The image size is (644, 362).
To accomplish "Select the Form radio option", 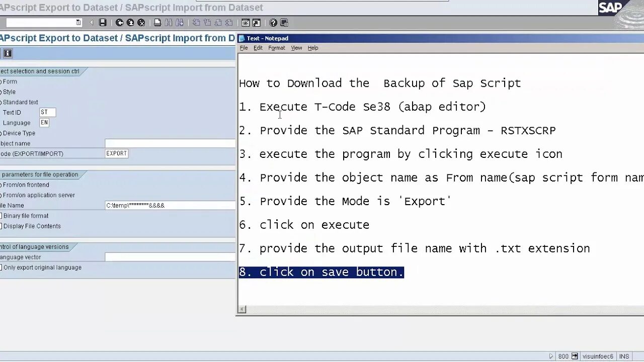I will (1, 81).
